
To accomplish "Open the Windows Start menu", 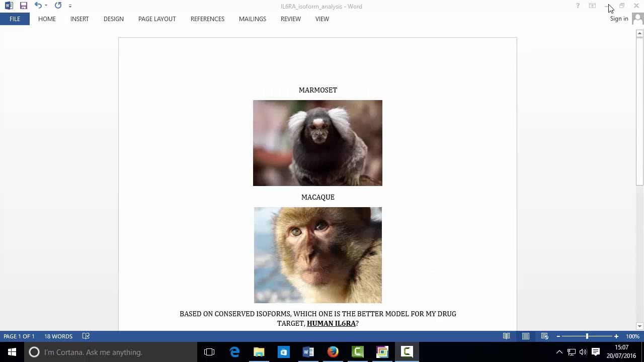I will point(12,352).
